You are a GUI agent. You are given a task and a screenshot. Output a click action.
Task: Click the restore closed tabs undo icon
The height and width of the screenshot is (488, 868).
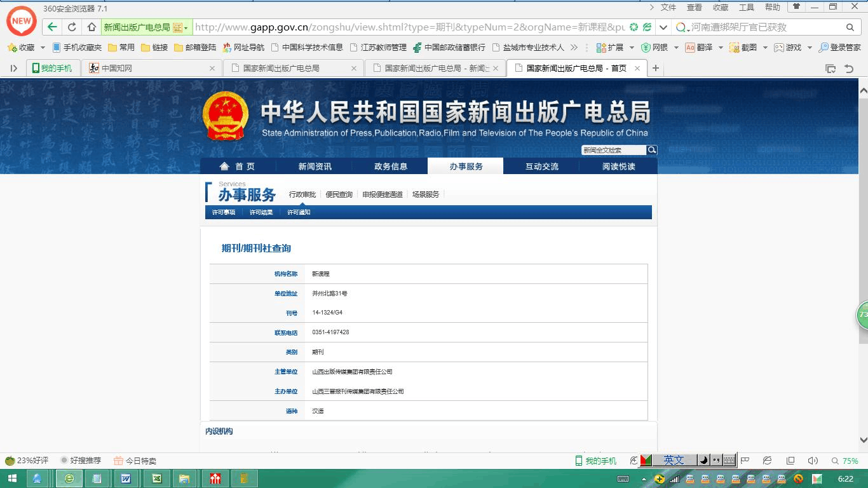pyautogui.click(x=849, y=68)
